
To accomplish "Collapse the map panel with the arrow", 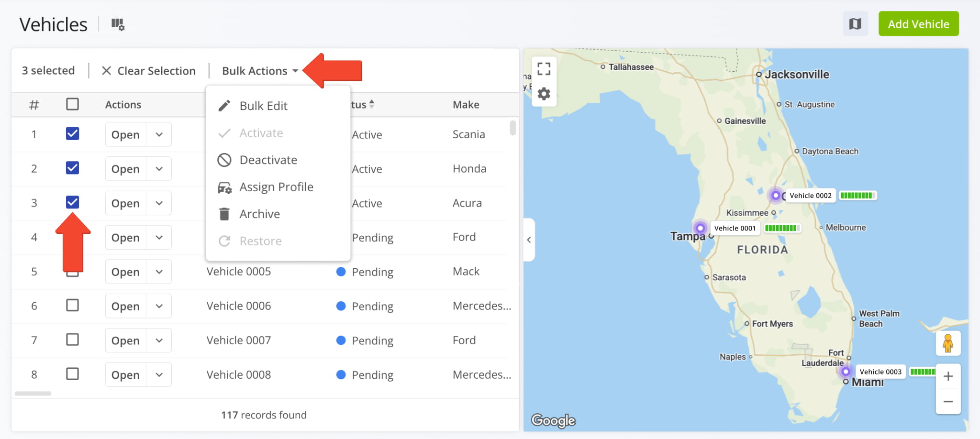I will pos(529,240).
